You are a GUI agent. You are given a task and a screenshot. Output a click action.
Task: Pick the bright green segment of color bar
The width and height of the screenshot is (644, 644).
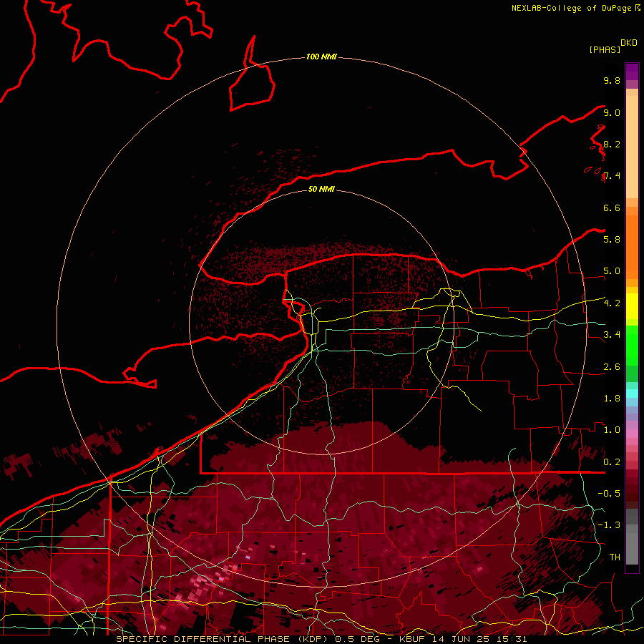click(x=632, y=345)
